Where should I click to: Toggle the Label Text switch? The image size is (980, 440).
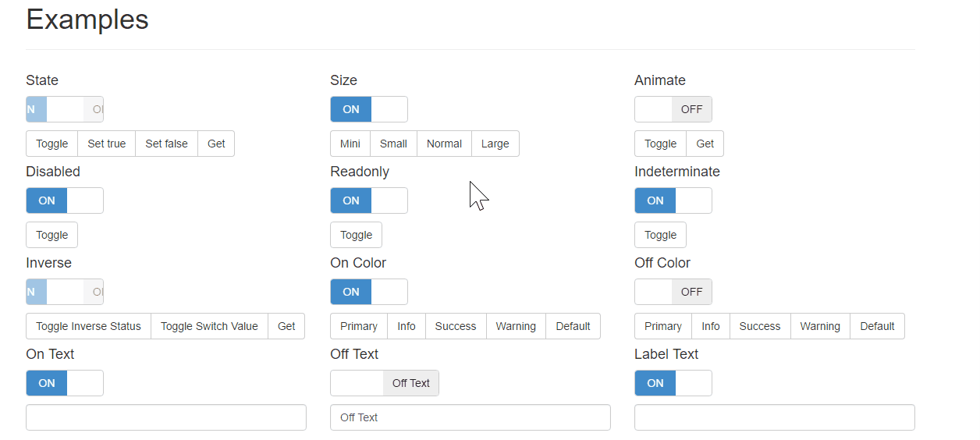673,383
